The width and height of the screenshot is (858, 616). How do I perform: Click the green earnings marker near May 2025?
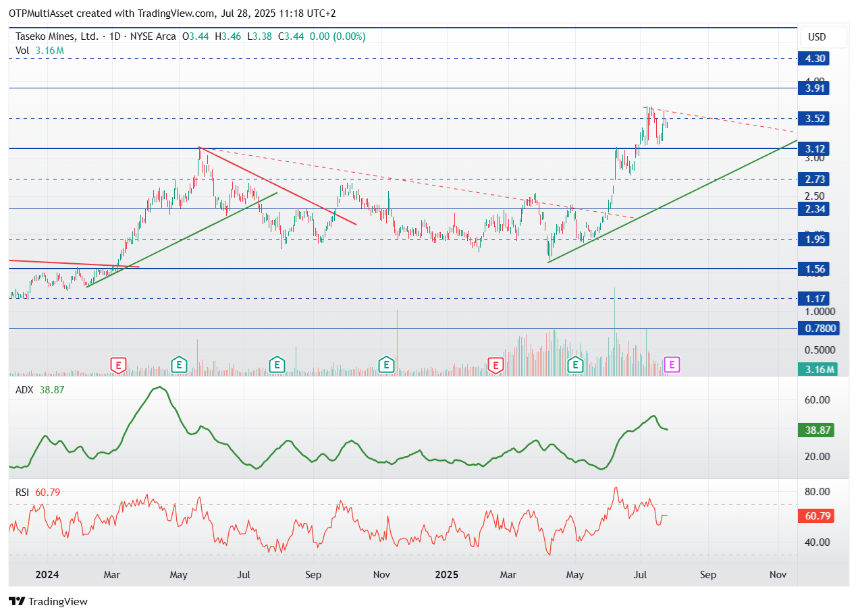pos(576,365)
